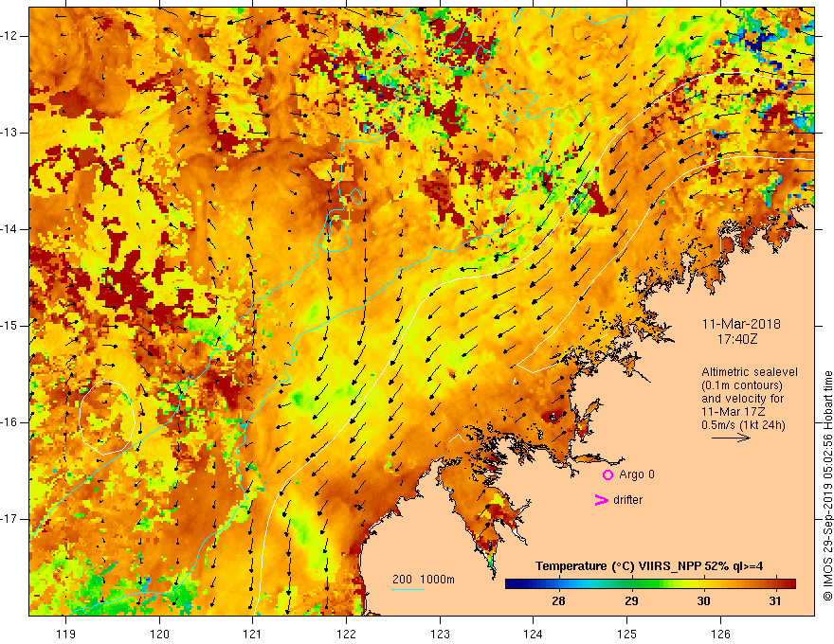The height and width of the screenshot is (644, 834).
Task: Click the 'Altimetric sealevel' legend text
Action: [x=750, y=372]
